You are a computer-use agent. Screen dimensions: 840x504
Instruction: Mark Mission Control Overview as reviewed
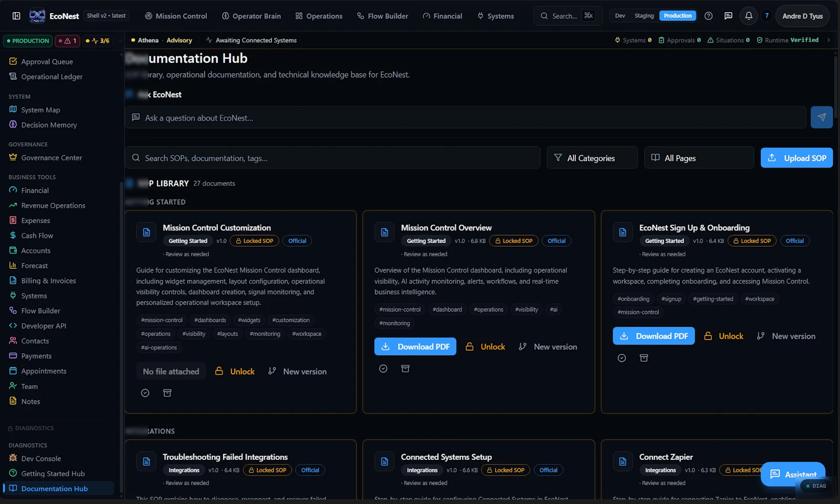383,369
